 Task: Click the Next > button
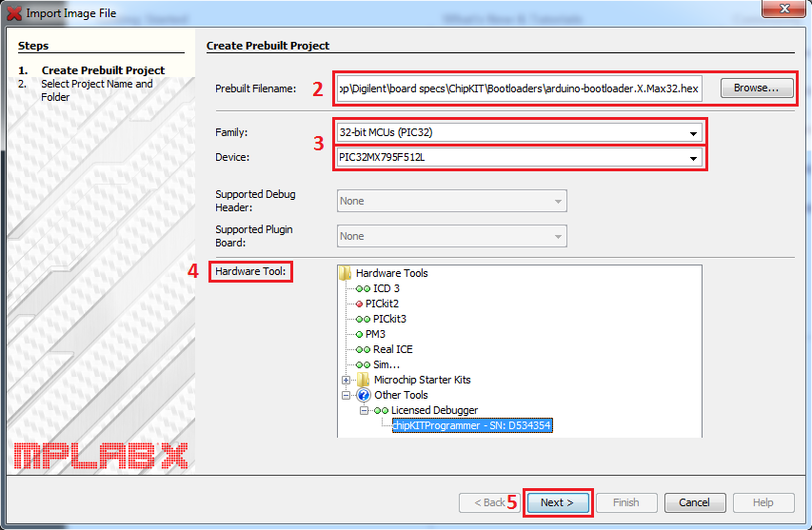pos(557,502)
